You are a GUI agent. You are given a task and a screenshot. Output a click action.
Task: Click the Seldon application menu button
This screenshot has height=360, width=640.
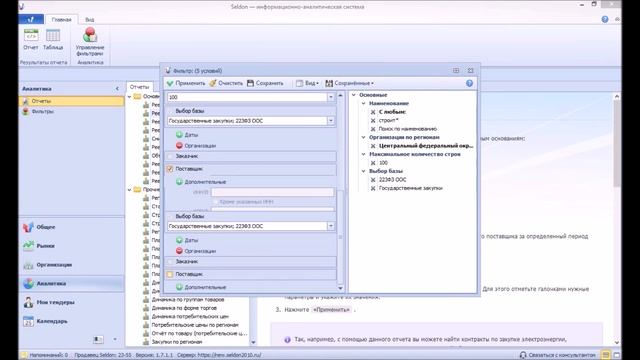coord(31,19)
